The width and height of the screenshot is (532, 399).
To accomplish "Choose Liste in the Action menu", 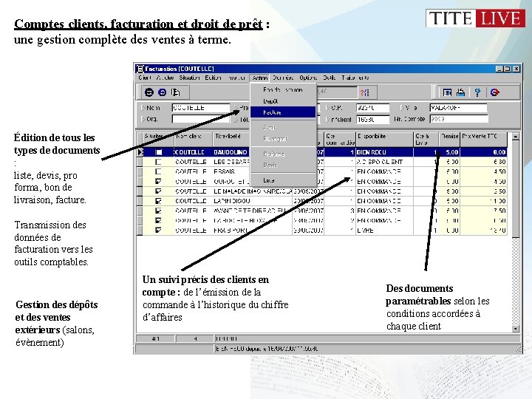I will coord(283,180).
